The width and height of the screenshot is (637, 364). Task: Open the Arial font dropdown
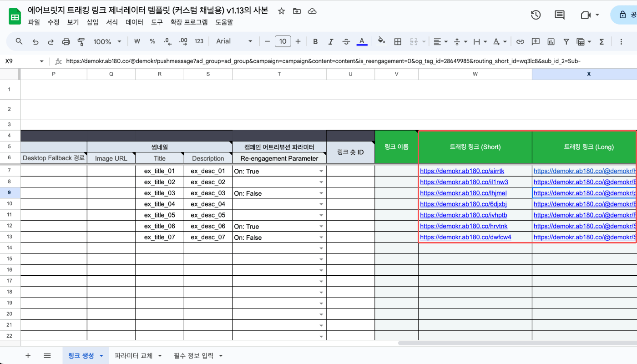click(234, 41)
